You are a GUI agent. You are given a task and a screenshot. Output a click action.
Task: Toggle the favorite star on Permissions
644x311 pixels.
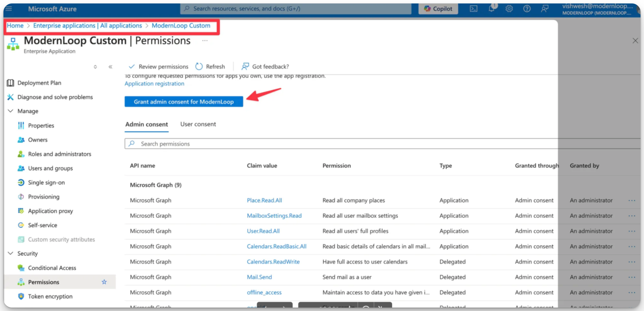(x=104, y=282)
